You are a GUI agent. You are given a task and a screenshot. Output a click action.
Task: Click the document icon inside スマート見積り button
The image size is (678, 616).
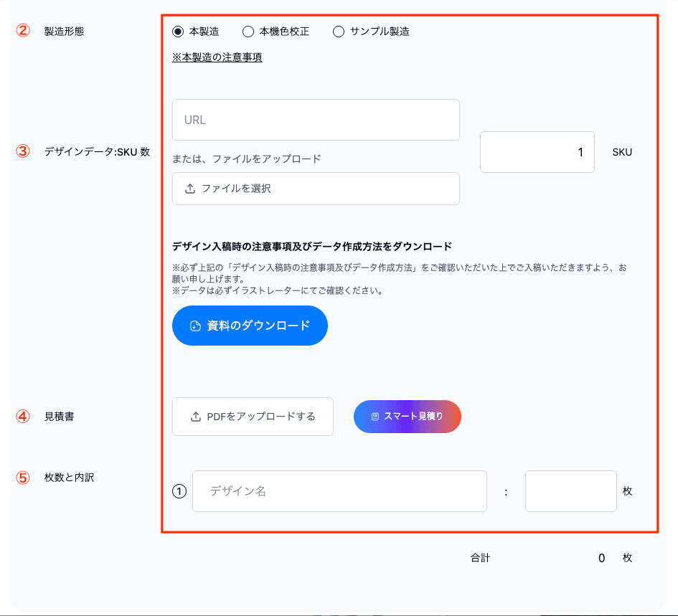372,416
